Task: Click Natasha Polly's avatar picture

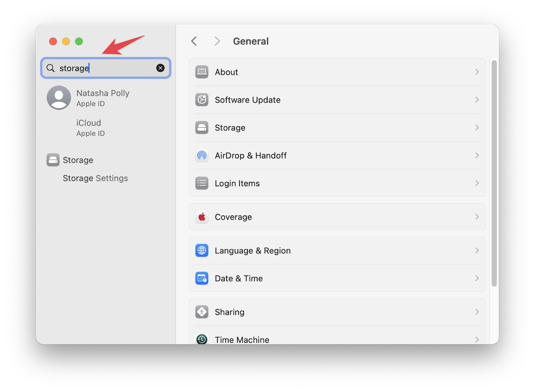Action: (x=59, y=98)
